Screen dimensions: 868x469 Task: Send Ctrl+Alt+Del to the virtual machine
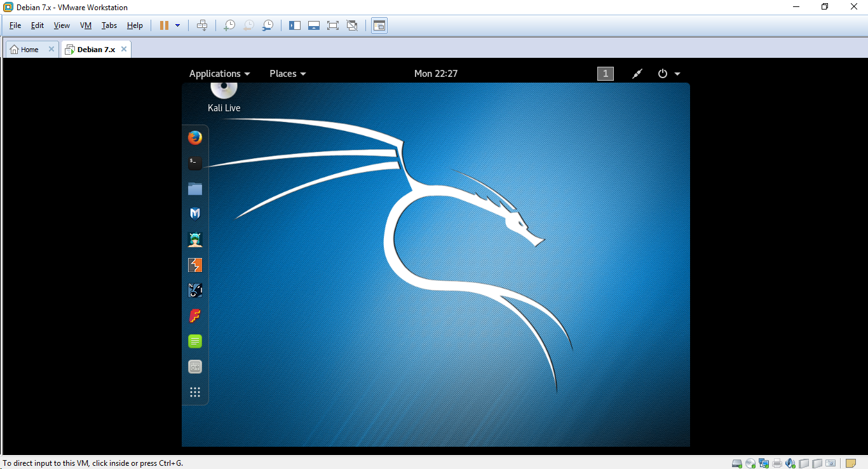(x=202, y=25)
